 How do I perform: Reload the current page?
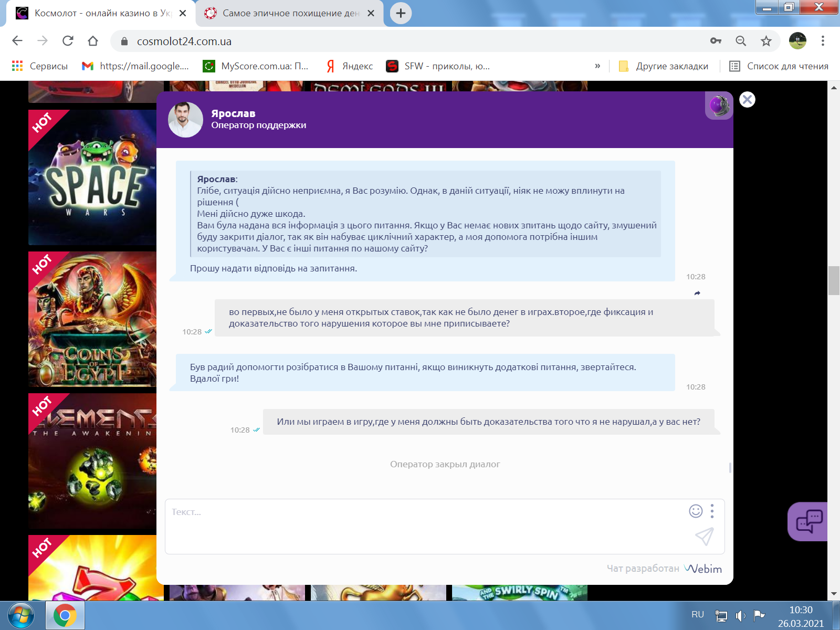pos(68,41)
